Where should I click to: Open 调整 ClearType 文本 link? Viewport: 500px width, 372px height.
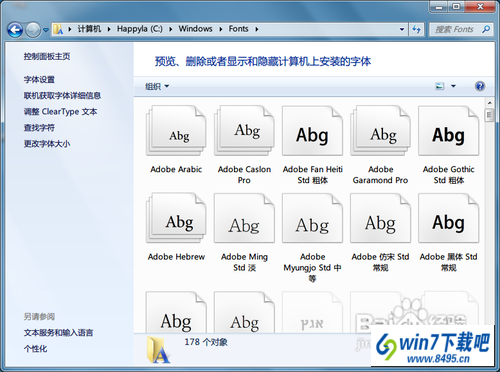(x=60, y=112)
